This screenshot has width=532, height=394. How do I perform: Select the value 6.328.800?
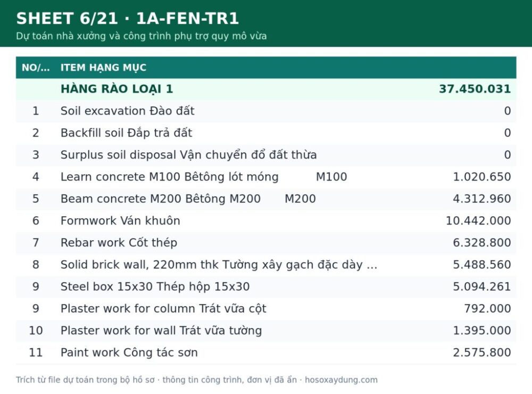click(482, 243)
